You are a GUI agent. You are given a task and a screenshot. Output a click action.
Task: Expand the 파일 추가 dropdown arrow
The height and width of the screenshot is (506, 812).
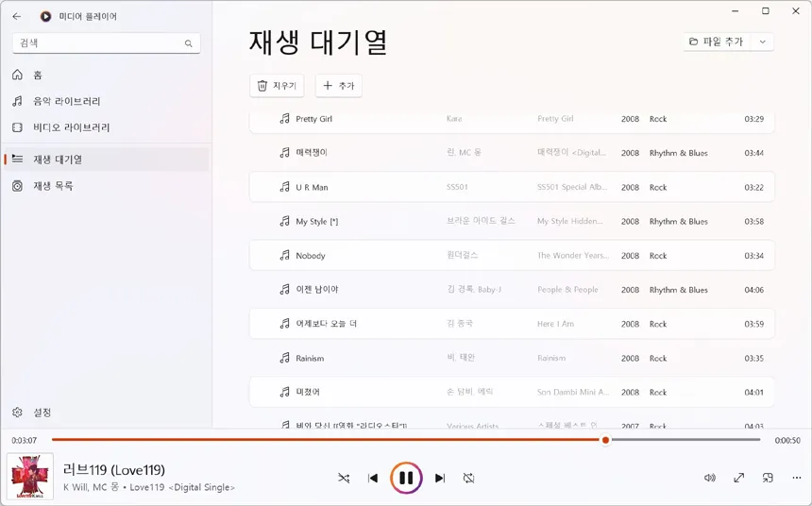[763, 42]
